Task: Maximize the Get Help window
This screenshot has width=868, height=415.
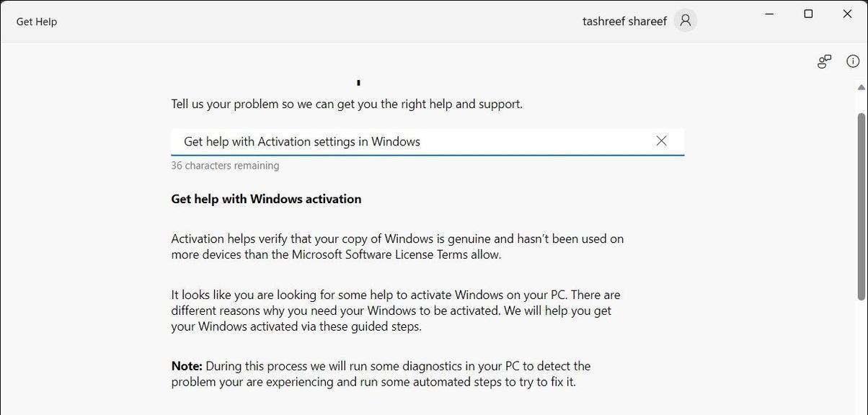Action: (x=808, y=14)
